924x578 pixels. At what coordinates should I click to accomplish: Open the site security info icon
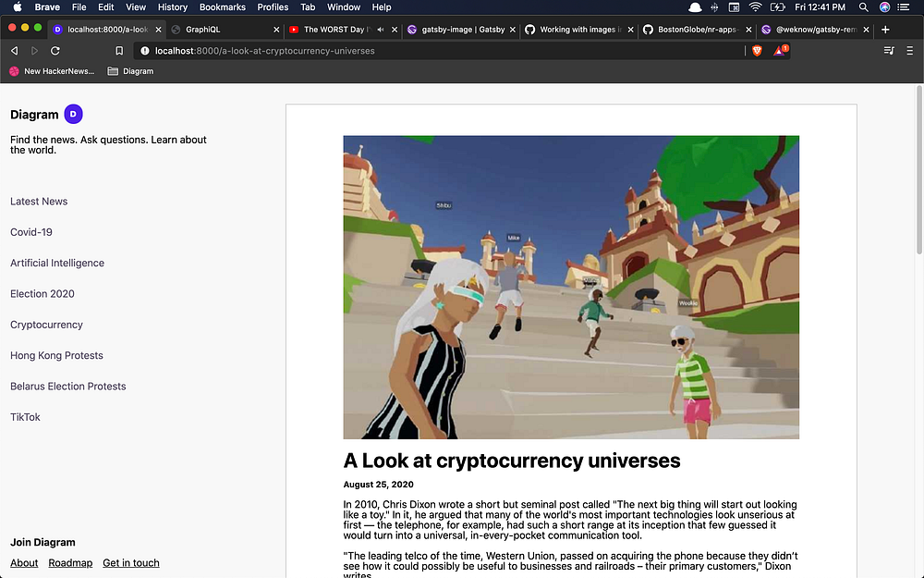145,51
